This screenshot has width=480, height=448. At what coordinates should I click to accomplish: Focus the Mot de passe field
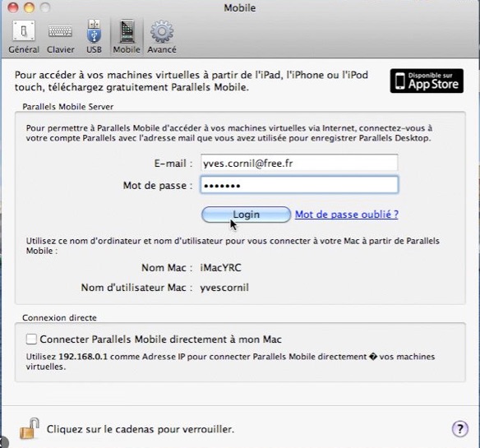tap(299, 185)
